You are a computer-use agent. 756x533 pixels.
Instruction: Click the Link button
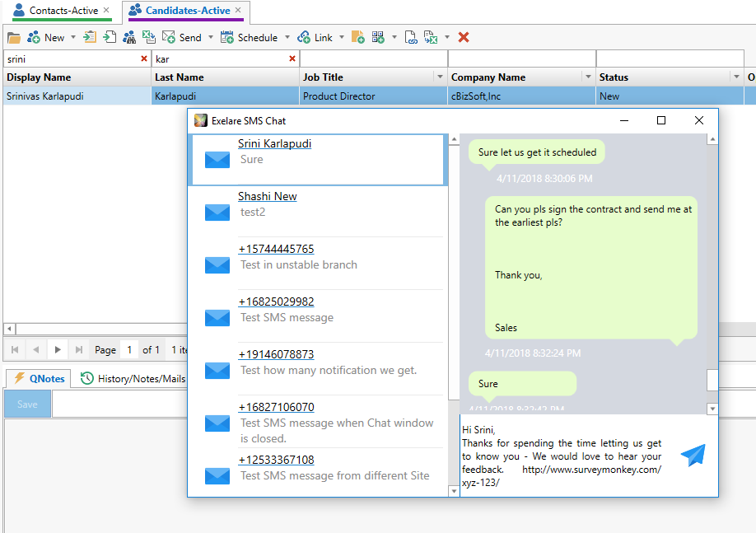tap(315, 38)
